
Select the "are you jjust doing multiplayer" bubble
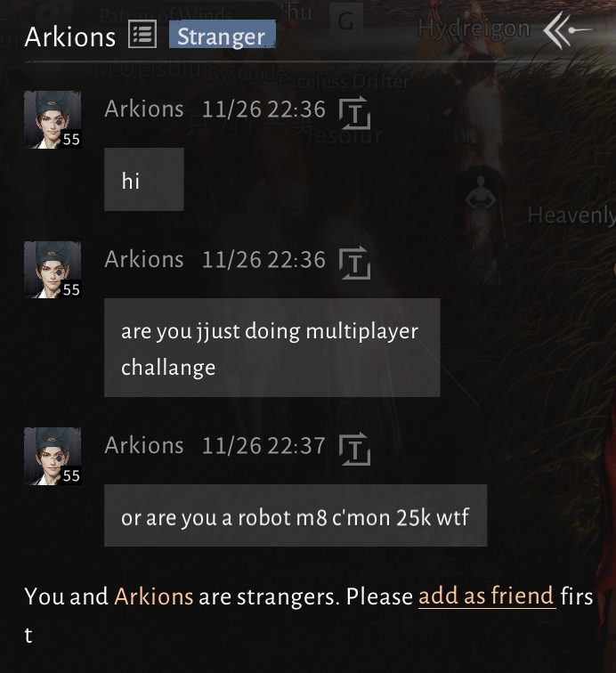(272, 348)
